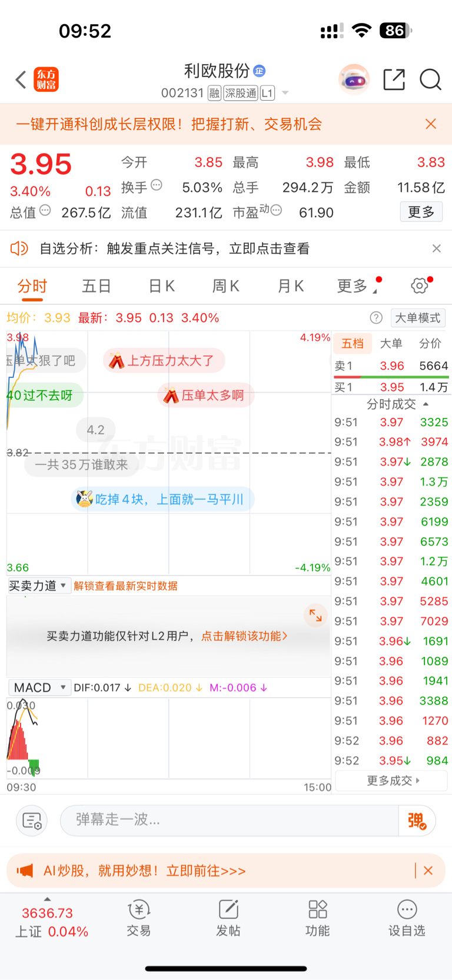Expand 更多成交 trades
The image size is (452, 980).
point(392,780)
